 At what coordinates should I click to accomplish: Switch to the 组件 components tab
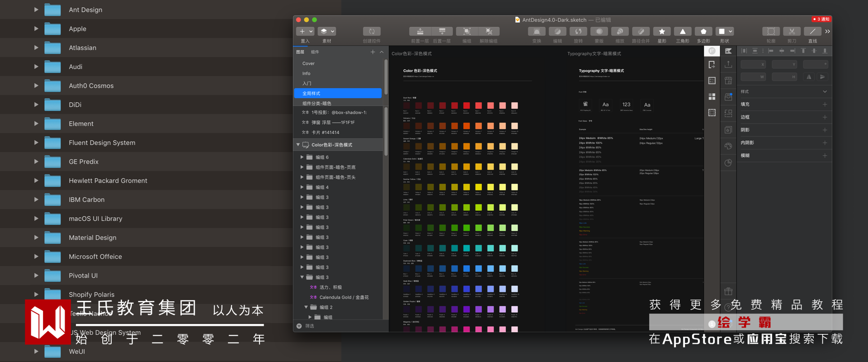(x=315, y=52)
